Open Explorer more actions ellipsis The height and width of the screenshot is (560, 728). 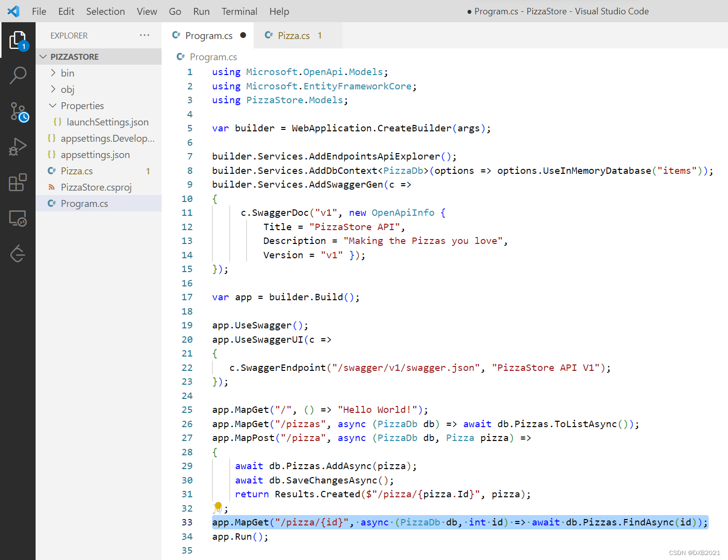click(x=144, y=35)
